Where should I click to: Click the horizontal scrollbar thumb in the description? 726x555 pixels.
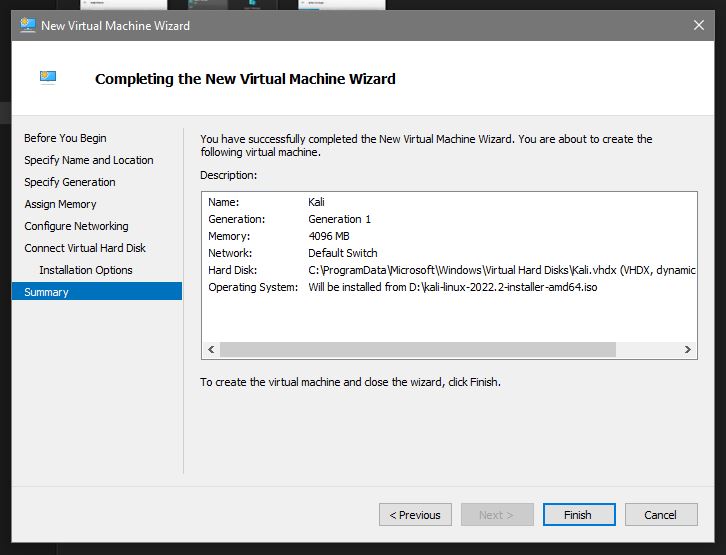(417, 350)
